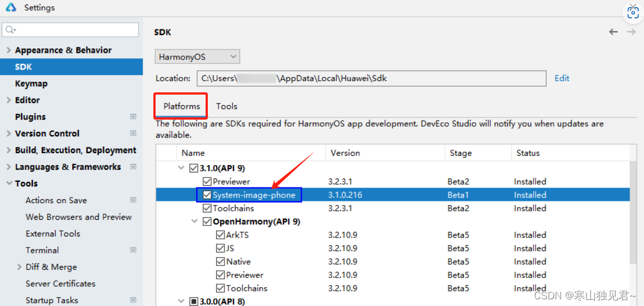Expand Languages & Frameworks node

pos(9,167)
